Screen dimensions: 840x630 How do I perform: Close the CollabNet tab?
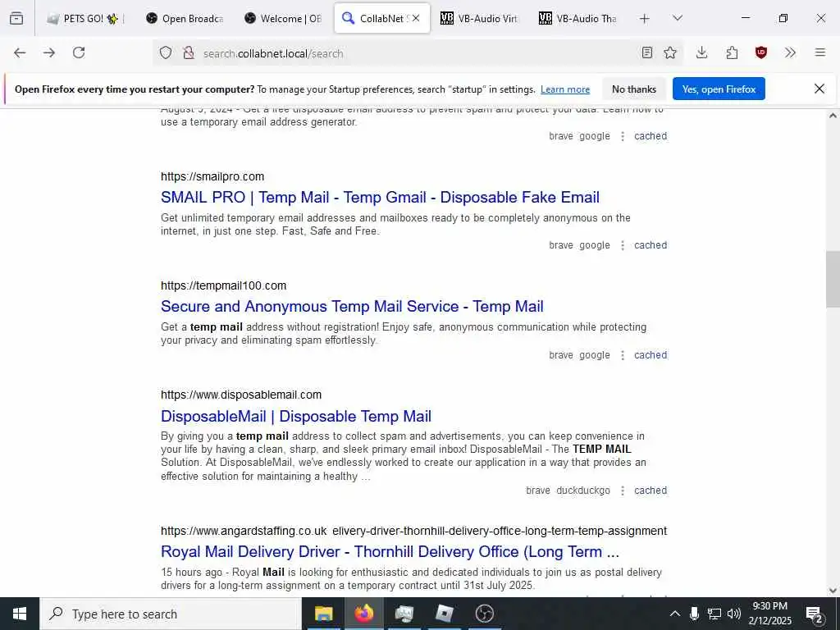[416, 18]
